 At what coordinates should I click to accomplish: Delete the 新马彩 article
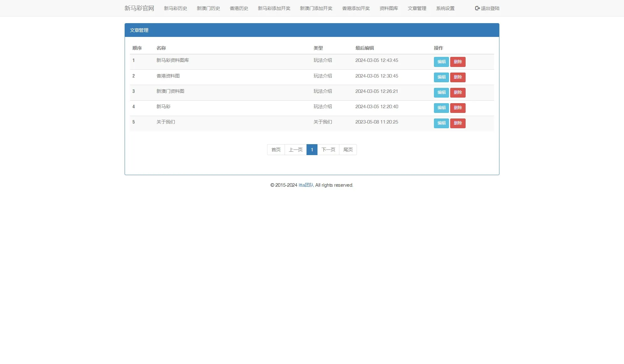coord(458,108)
